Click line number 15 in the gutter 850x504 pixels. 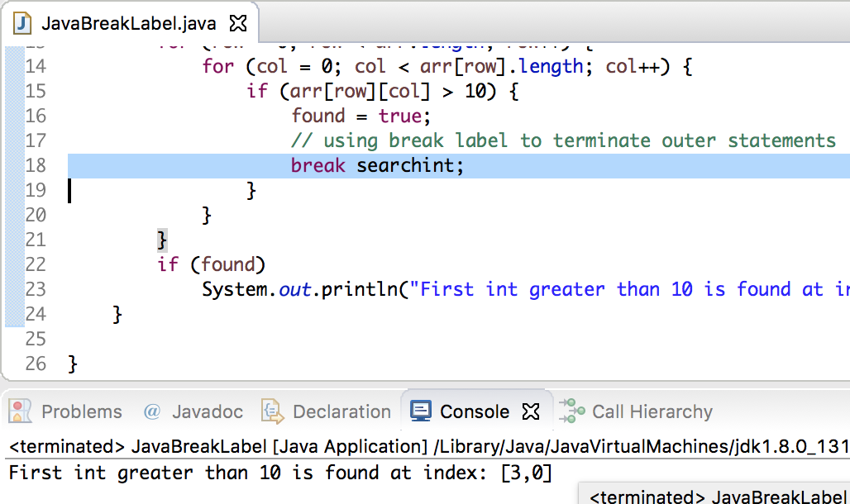click(x=36, y=91)
